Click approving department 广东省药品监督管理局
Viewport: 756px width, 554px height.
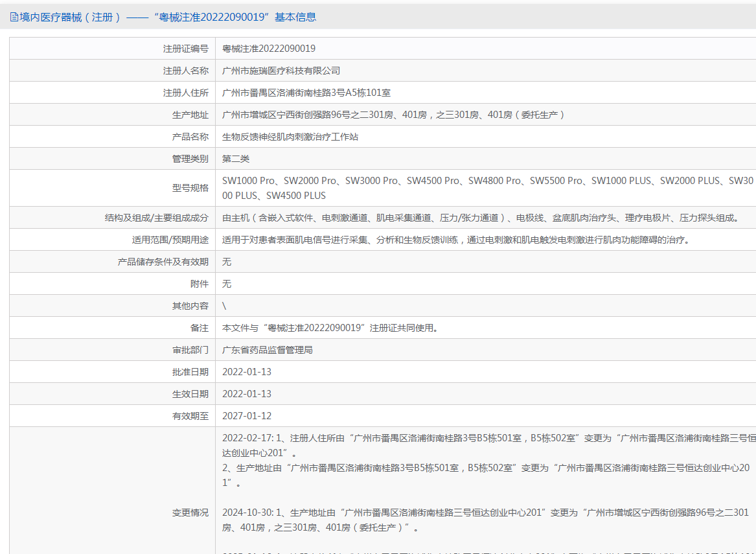point(268,350)
